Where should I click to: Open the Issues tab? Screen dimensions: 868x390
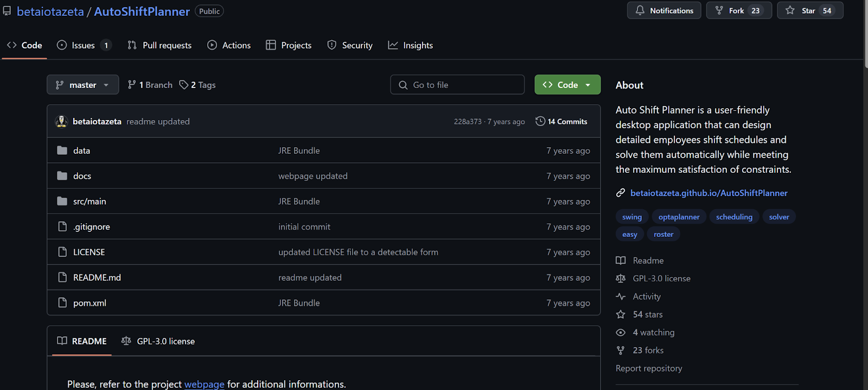point(84,45)
